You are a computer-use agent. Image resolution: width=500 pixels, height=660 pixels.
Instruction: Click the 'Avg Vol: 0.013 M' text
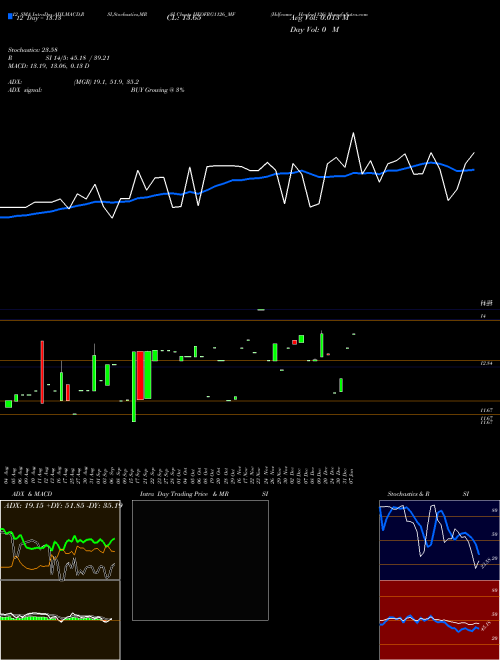(319, 18)
